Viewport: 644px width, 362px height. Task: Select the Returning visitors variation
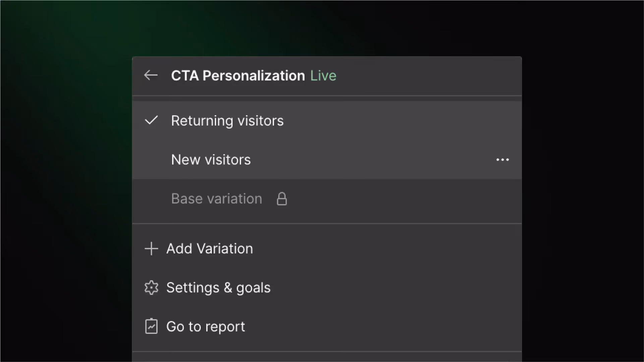227,121
